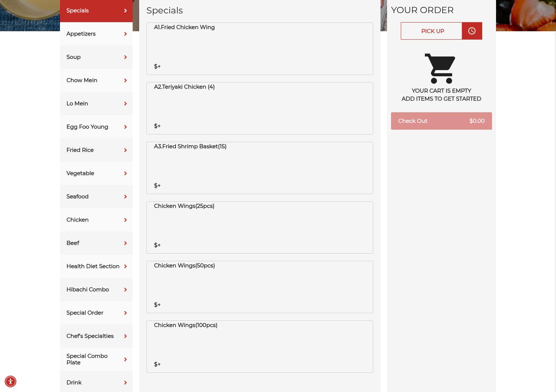
Task: Go to the Seafood category
Action: point(96,197)
